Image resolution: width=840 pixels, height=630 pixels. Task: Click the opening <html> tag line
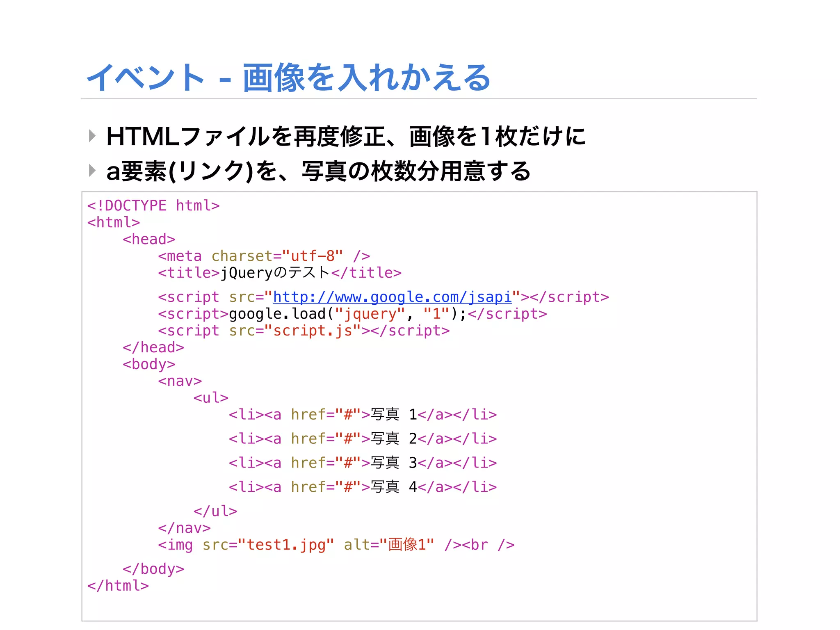click(x=114, y=222)
